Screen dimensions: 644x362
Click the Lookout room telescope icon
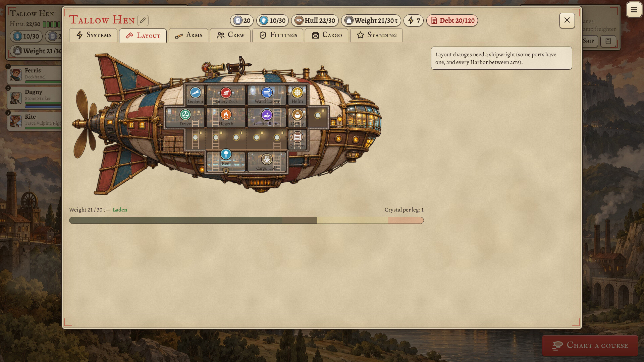click(195, 93)
